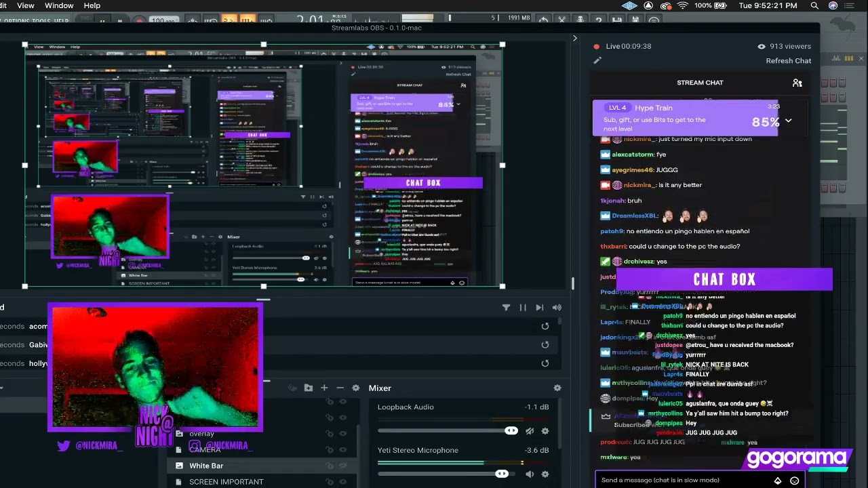Viewport: 868px width, 488px height.
Task: Unmute the Loopback Audio source
Action: (x=530, y=430)
